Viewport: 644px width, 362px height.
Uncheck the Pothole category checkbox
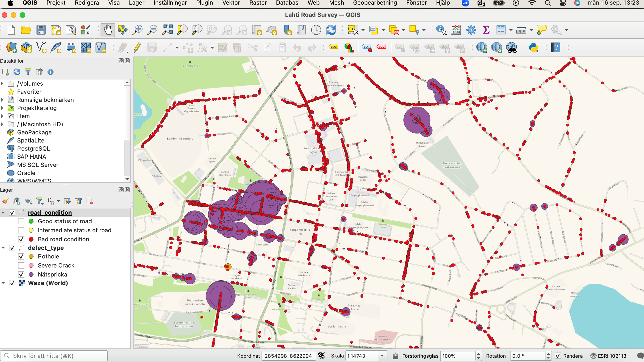pyautogui.click(x=21, y=257)
